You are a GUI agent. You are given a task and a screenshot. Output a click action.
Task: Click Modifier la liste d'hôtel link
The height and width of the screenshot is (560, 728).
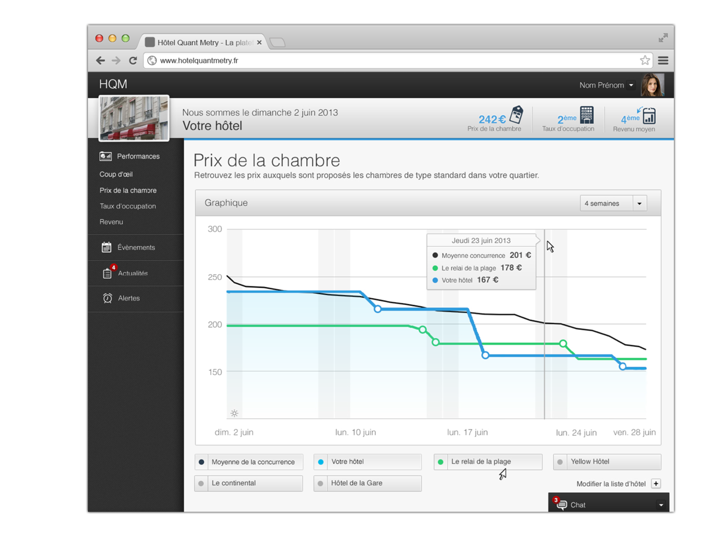(x=611, y=484)
